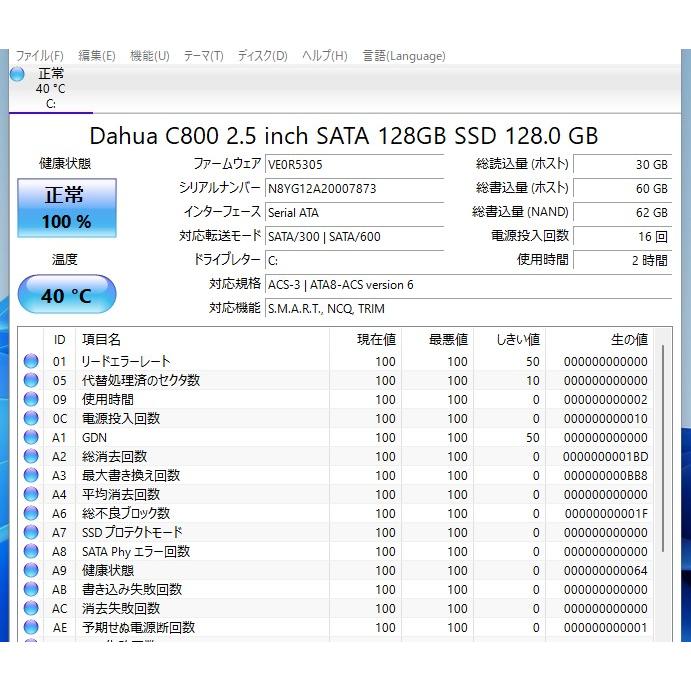Click status orb for row A3 最大書き換え回数
The height and width of the screenshot is (691, 691).
(x=31, y=475)
